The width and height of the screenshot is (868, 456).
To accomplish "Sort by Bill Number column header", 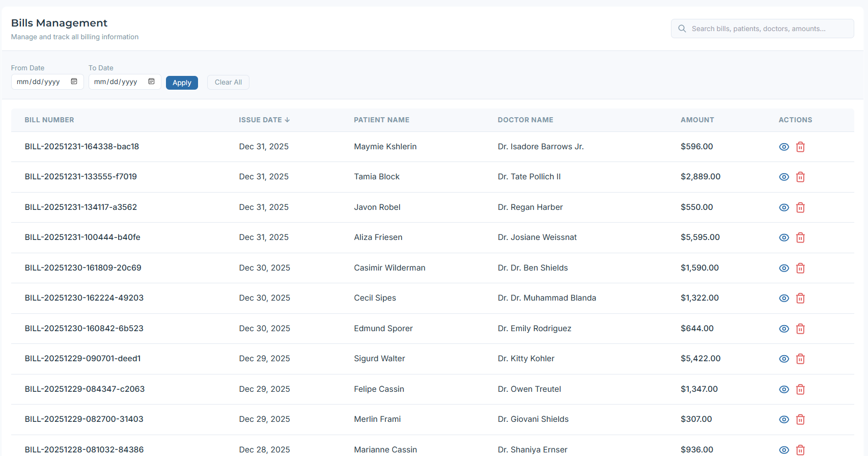I will [49, 120].
